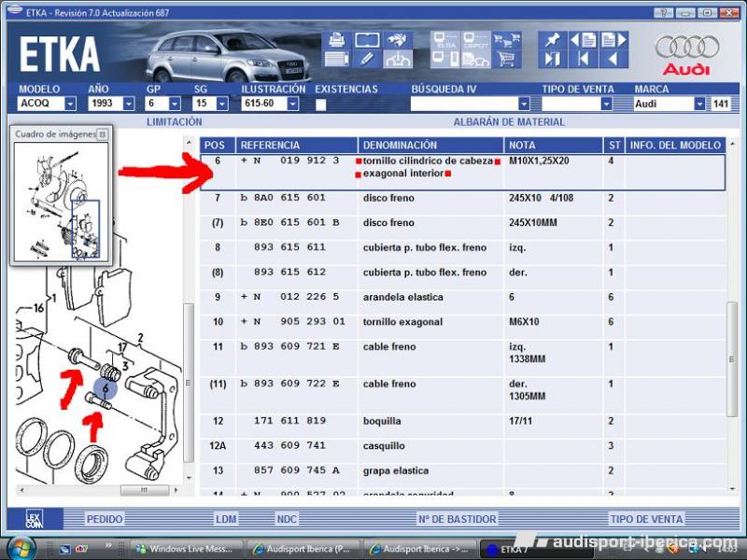Click the PEDIDO button in bottom bar
The width and height of the screenshot is (747, 560).
click(x=105, y=519)
